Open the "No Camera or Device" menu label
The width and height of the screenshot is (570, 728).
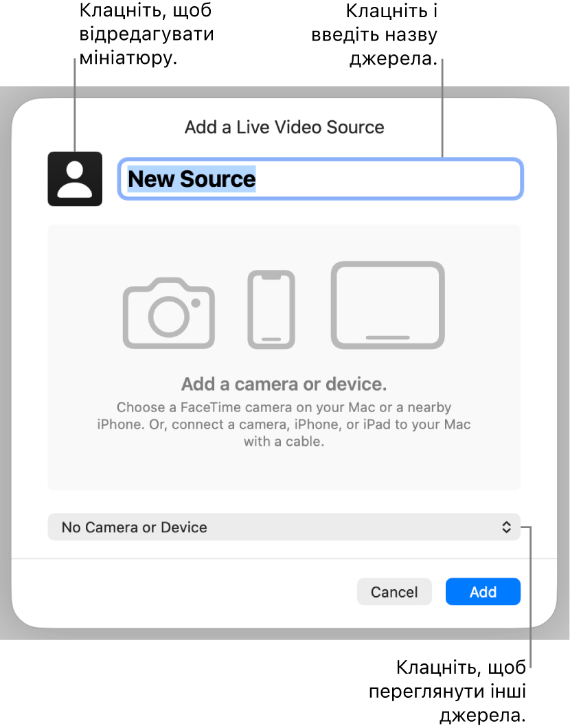[135, 527]
